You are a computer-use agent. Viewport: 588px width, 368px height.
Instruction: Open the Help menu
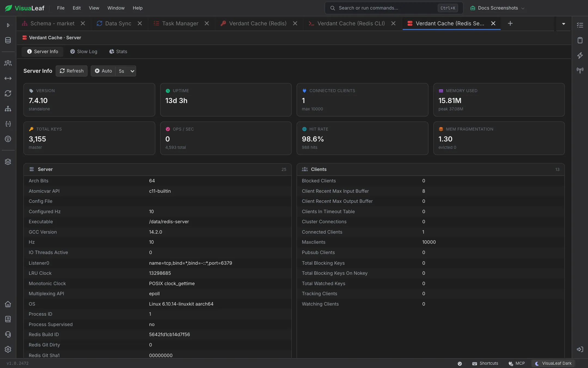pyautogui.click(x=138, y=8)
